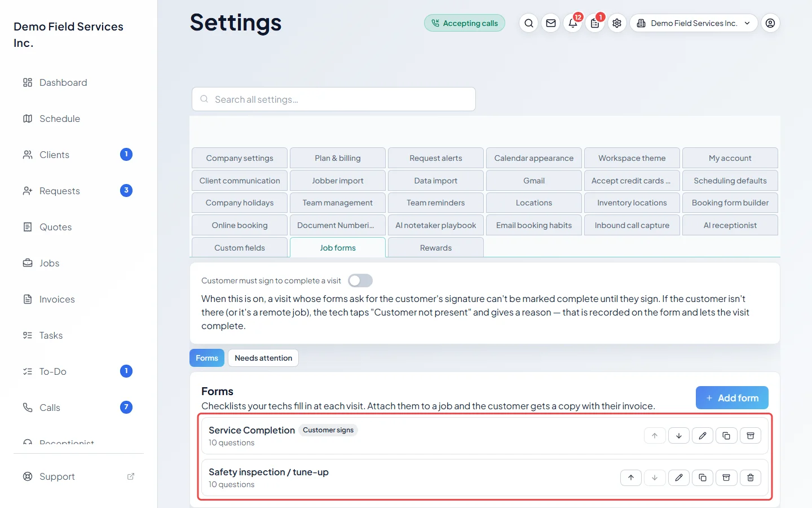
Task: Move Service Completion form down
Action: 679,436
